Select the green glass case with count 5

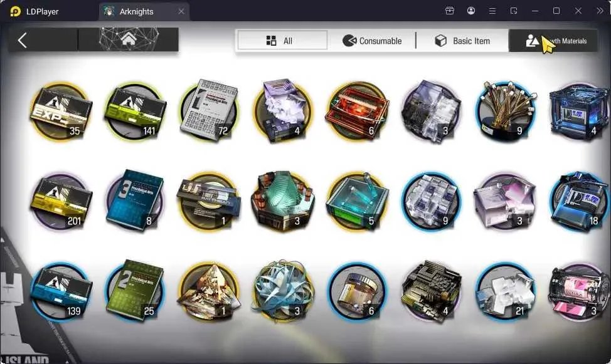point(358,201)
